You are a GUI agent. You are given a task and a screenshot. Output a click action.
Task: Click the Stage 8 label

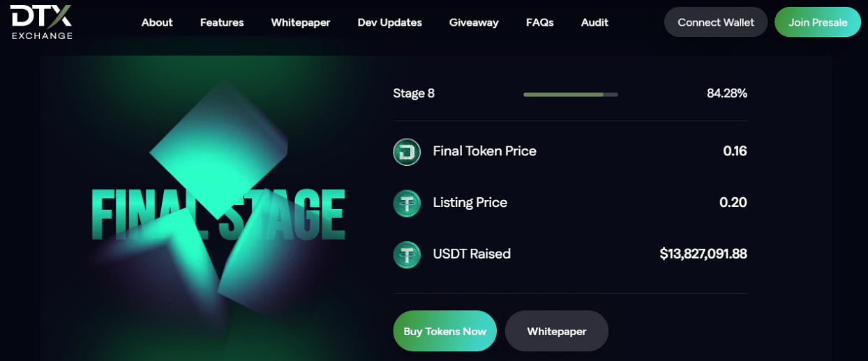click(414, 93)
